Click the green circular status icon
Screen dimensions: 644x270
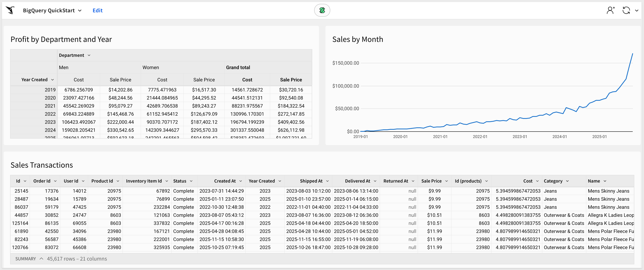322,10
